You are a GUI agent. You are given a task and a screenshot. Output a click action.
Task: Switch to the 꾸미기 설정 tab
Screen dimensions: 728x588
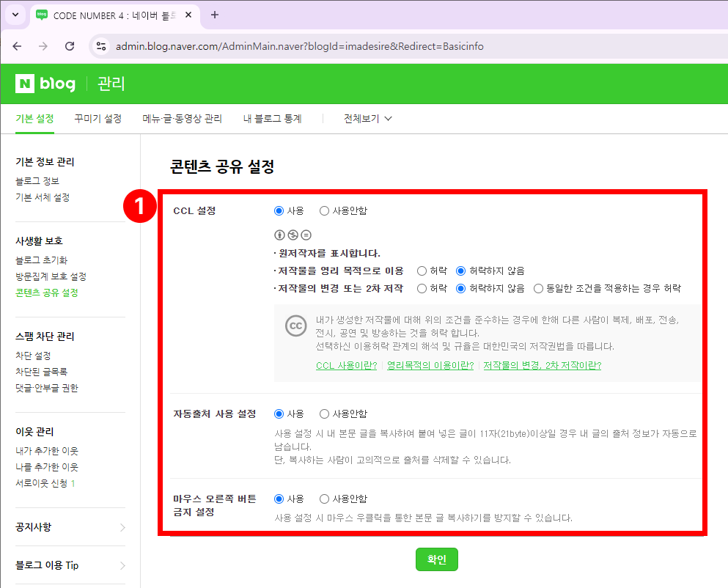[x=98, y=119]
